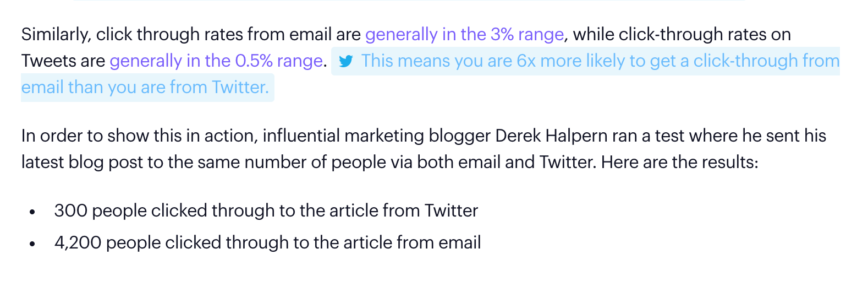Click the bullet dot before the email result
Image resolution: width=868 pixels, height=281 pixels.
[32, 244]
